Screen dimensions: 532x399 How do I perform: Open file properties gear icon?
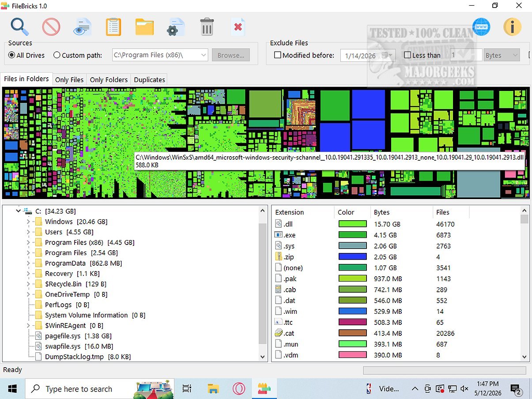pyautogui.click(x=175, y=27)
